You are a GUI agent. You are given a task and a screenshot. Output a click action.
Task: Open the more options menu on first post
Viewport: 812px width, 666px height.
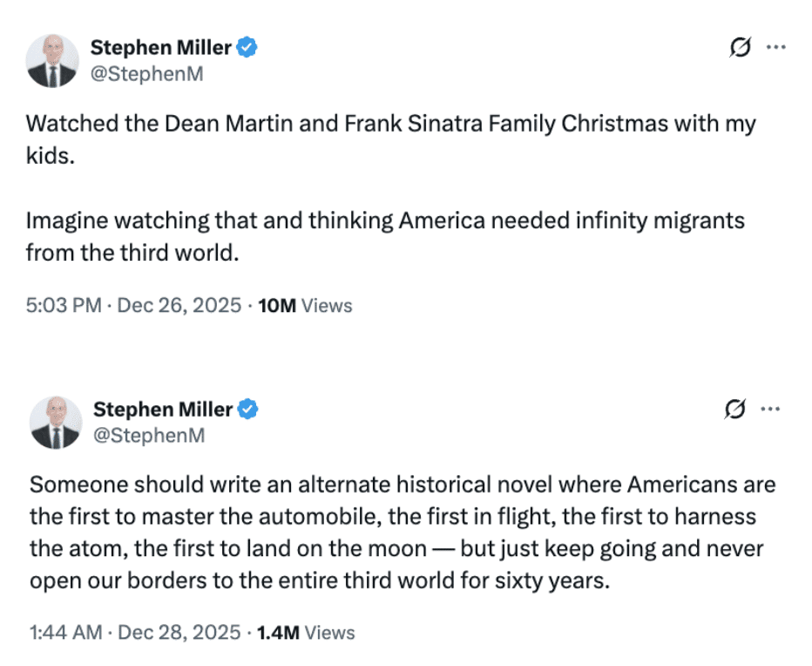(775, 47)
